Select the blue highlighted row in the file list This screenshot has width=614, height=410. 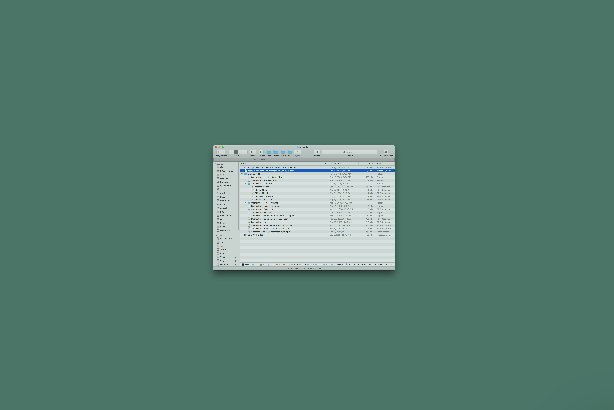(x=317, y=170)
